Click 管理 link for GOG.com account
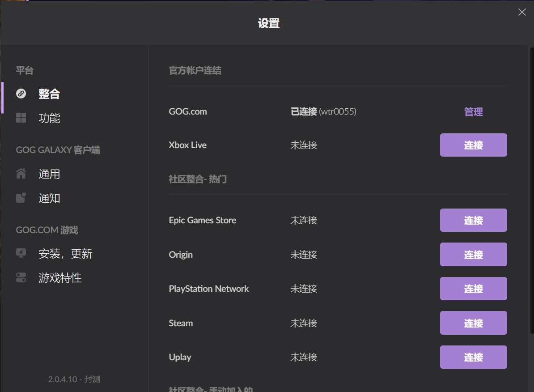 473,112
